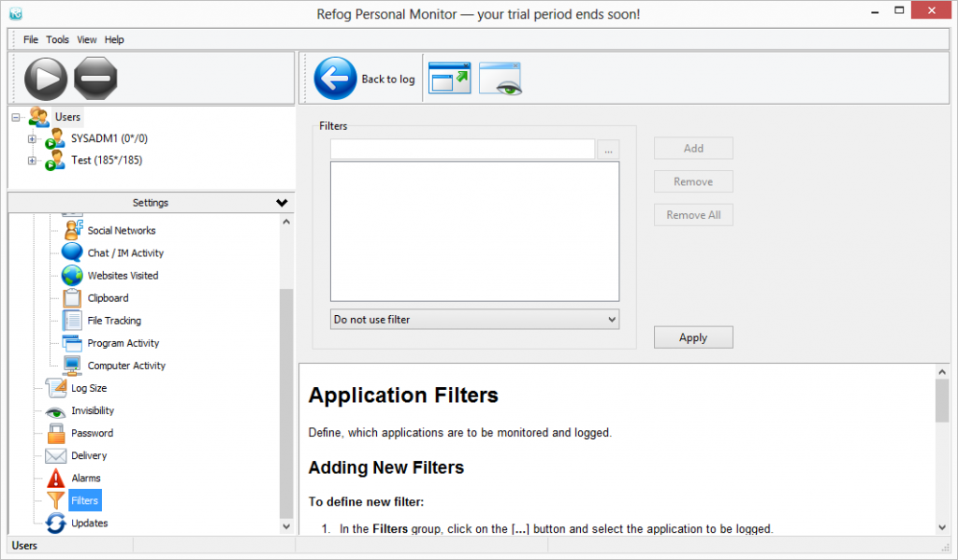Click the filter path input field
The image size is (958, 560).
462,150
